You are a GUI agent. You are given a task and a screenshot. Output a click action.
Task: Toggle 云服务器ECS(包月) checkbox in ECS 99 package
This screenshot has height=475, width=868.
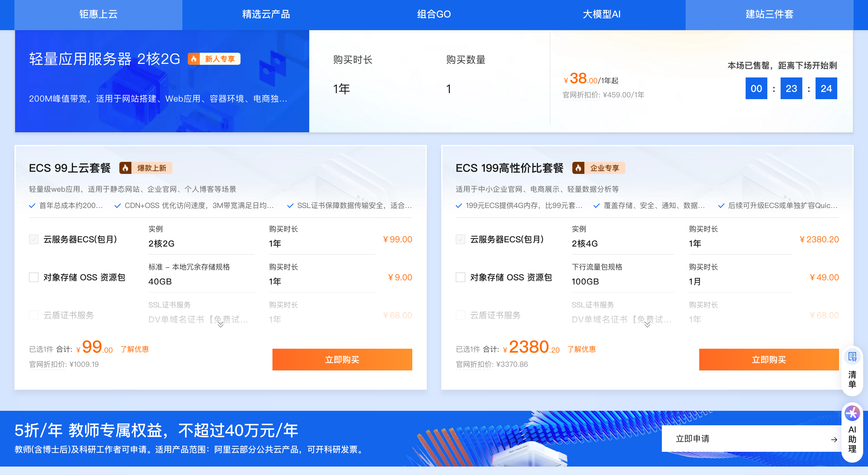(x=34, y=239)
